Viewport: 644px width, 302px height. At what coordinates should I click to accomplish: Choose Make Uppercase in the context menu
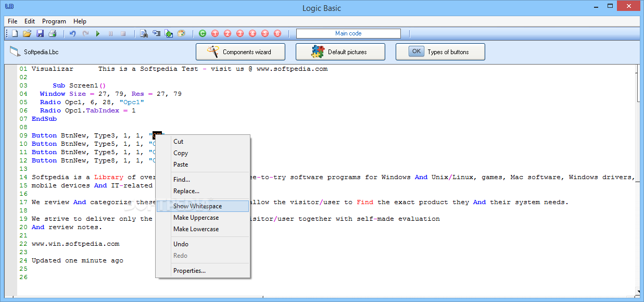coord(203,218)
